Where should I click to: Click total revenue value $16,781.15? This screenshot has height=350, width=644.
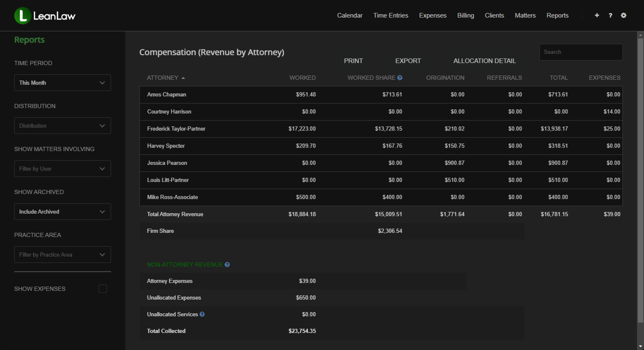(554, 214)
